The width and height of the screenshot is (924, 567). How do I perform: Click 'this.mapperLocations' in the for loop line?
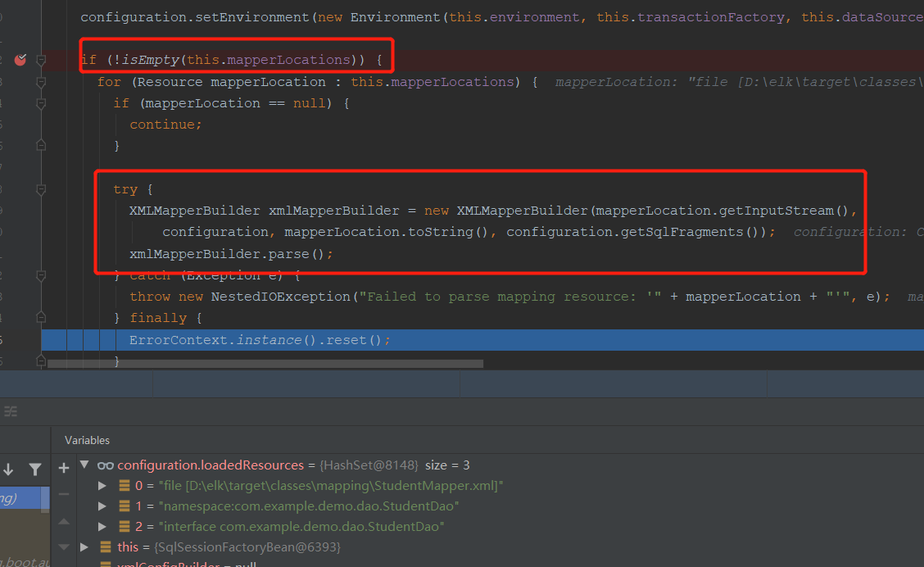(433, 82)
